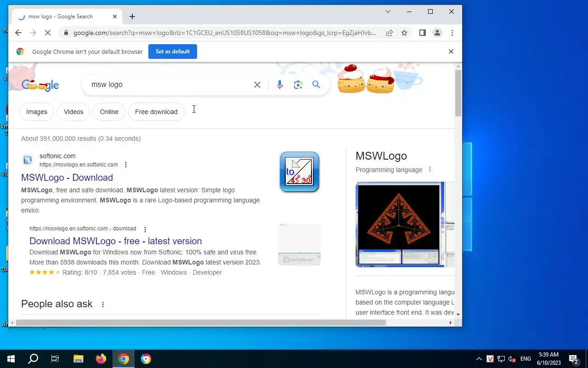
Task: Open File Explorer from taskbar
Action: 79,359
